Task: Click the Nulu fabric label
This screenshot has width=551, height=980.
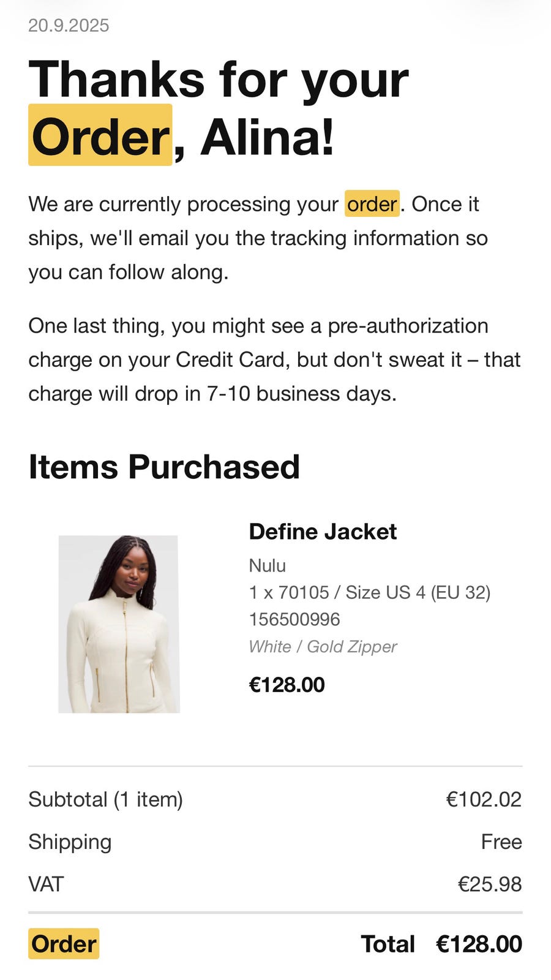Action: point(267,565)
